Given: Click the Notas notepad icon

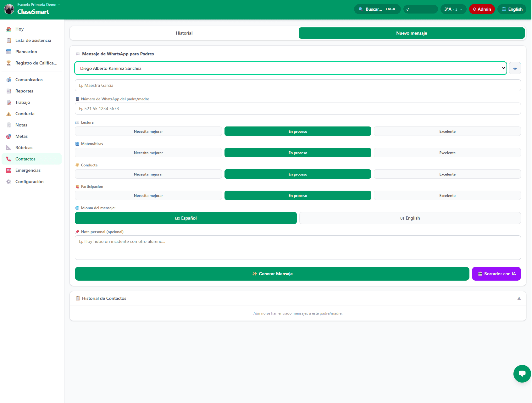Looking at the screenshot, I should [x=9, y=125].
